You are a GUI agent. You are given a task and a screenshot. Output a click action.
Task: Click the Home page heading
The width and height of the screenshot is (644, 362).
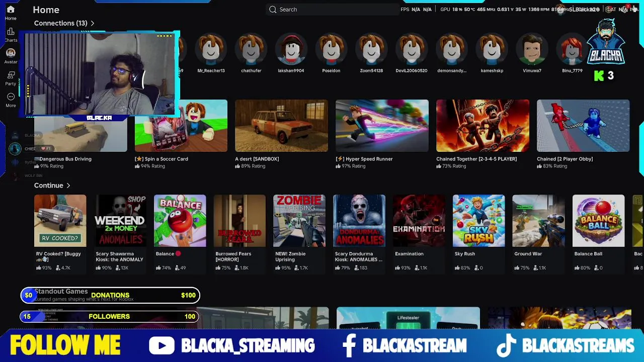46,10
